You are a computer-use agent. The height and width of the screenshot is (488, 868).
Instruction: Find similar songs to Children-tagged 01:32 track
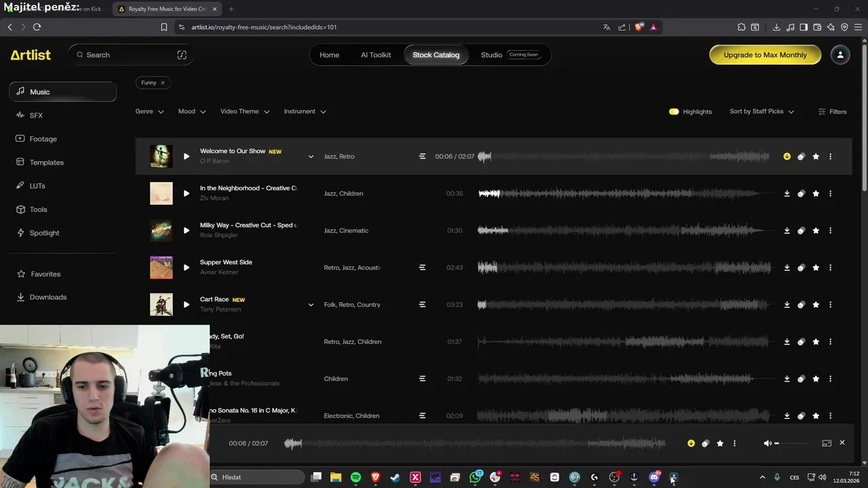[801, 379]
